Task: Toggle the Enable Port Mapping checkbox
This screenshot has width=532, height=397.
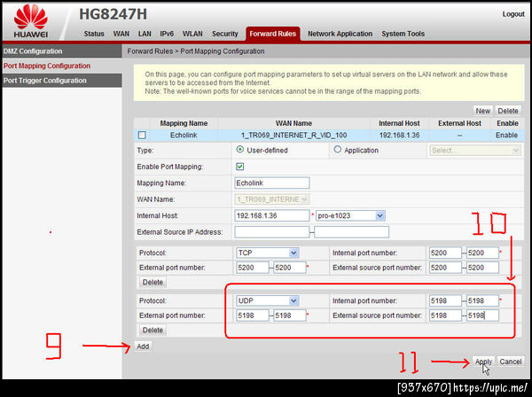Action: 240,167
